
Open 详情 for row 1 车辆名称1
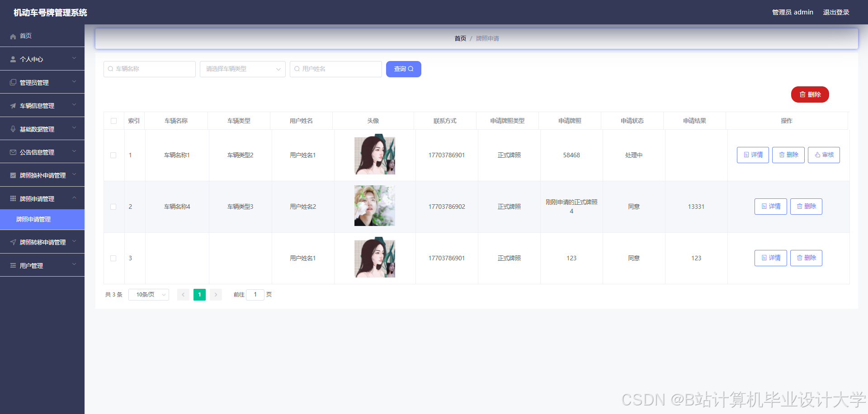753,155
